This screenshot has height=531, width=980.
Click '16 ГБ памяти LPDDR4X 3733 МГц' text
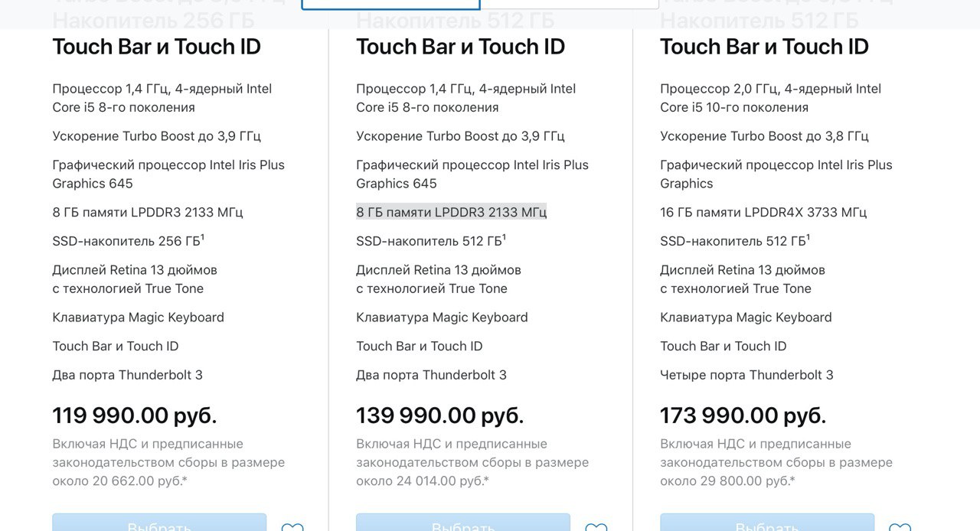pos(763,212)
